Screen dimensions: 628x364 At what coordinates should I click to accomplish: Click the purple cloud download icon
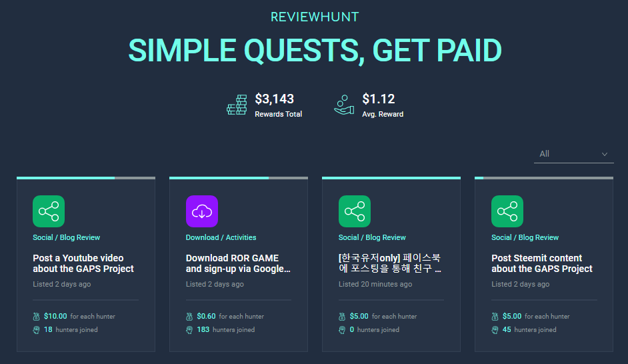(x=202, y=211)
